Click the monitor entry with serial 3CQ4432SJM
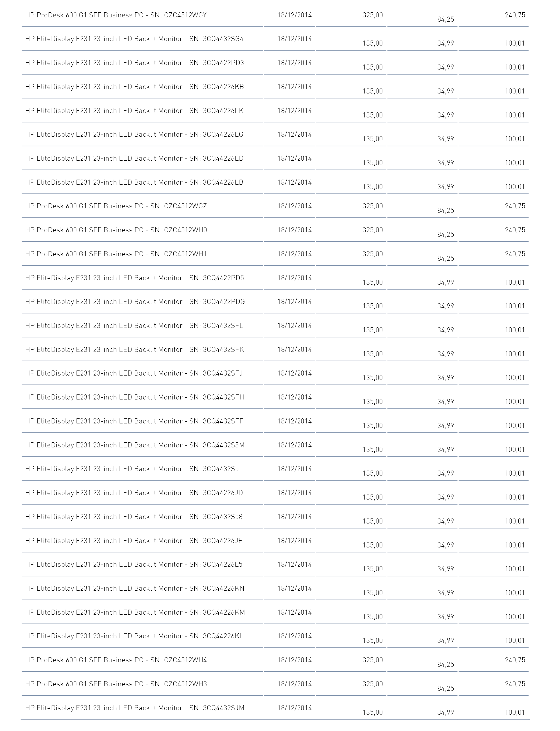The height and width of the screenshot is (731, 560). point(135,708)
